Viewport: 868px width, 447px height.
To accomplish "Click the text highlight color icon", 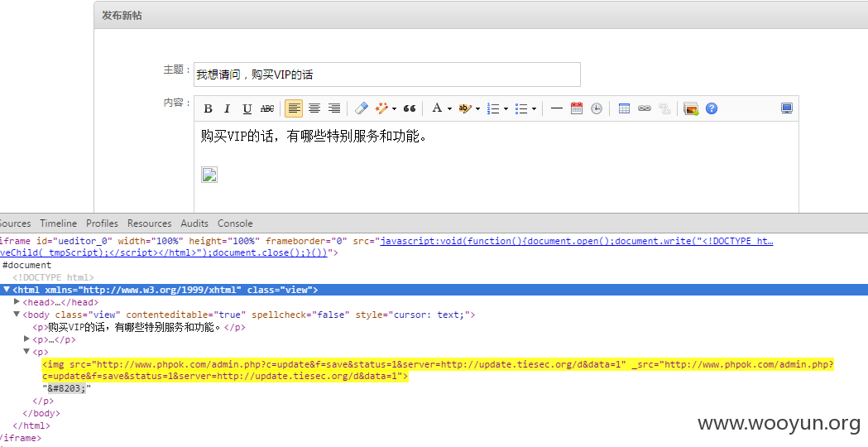I will [465, 108].
